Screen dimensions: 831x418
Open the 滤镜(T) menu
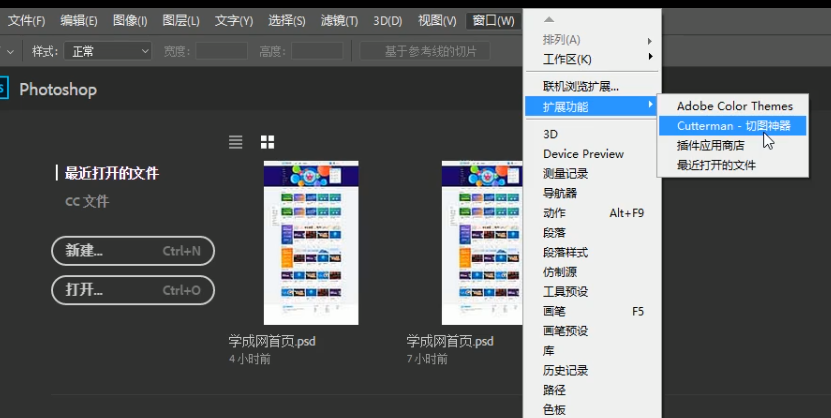coord(339,21)
